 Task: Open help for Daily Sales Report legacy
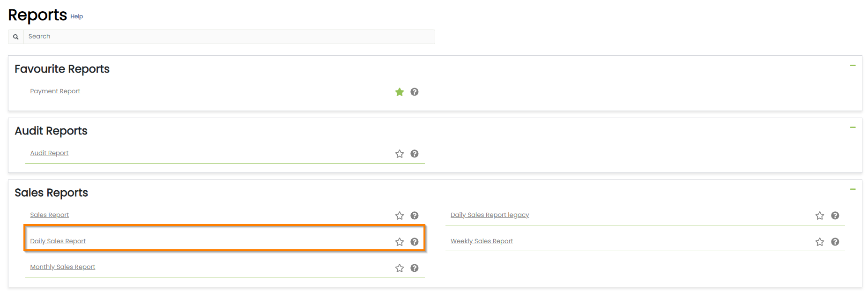tap(835, 216)
